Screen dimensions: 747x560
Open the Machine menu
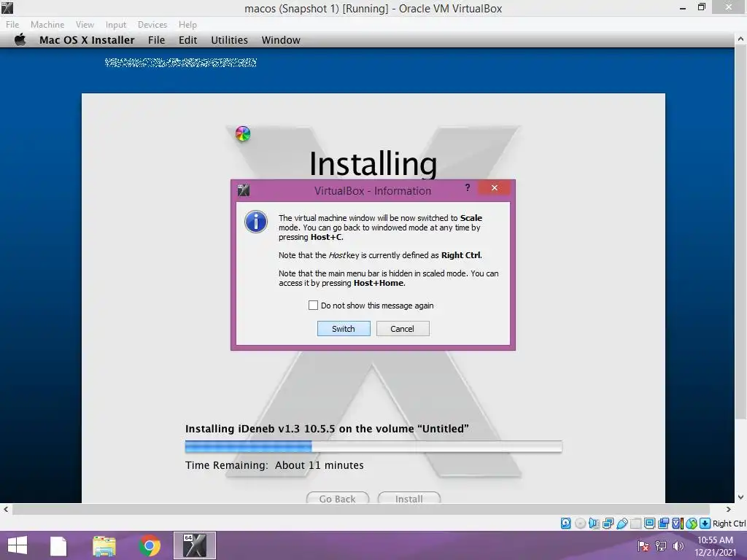pos(47,24)
